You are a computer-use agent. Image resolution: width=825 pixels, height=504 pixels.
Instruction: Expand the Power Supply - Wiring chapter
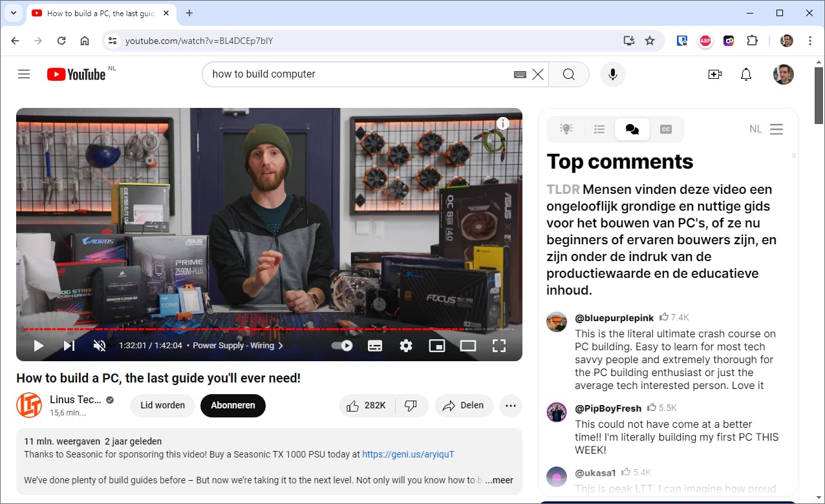(238, 346)
